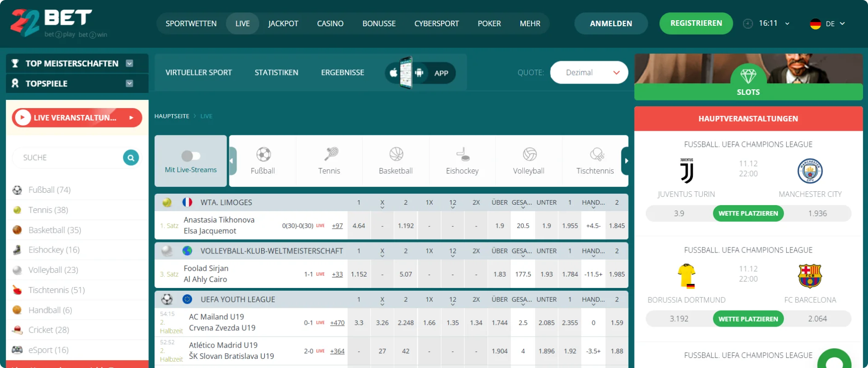The image size is (868, 368).
Task: Open the Cybersport menu
Action: point(437,23)
